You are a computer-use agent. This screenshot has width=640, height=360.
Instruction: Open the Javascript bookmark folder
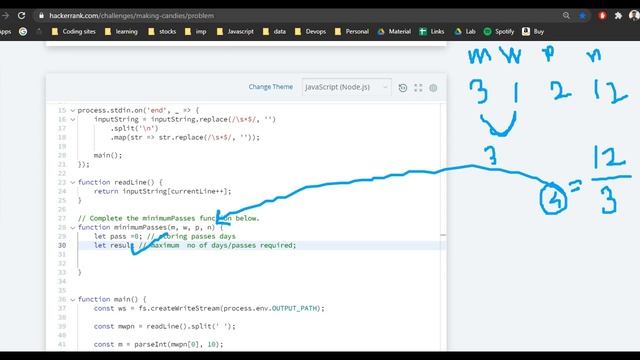pyautogui.click(x=235, y=31)
